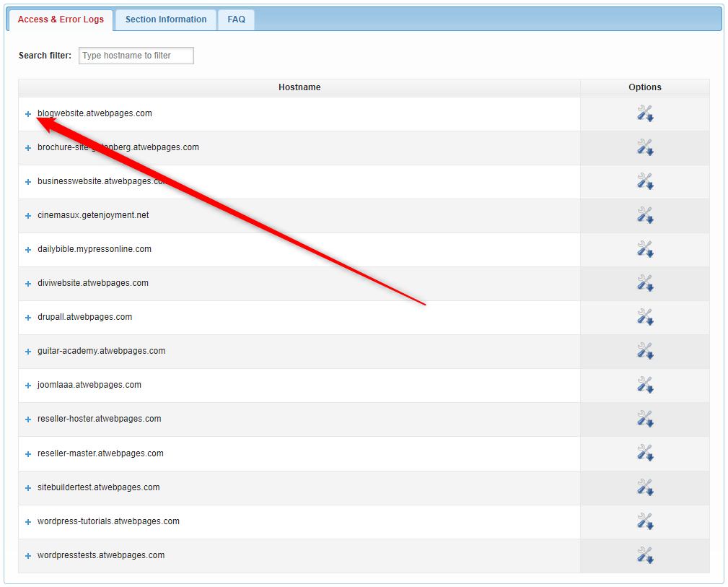Open log options for reseller-hoster.atwebpages.com
Screen dimensions: 728x587
click(644, 418)
